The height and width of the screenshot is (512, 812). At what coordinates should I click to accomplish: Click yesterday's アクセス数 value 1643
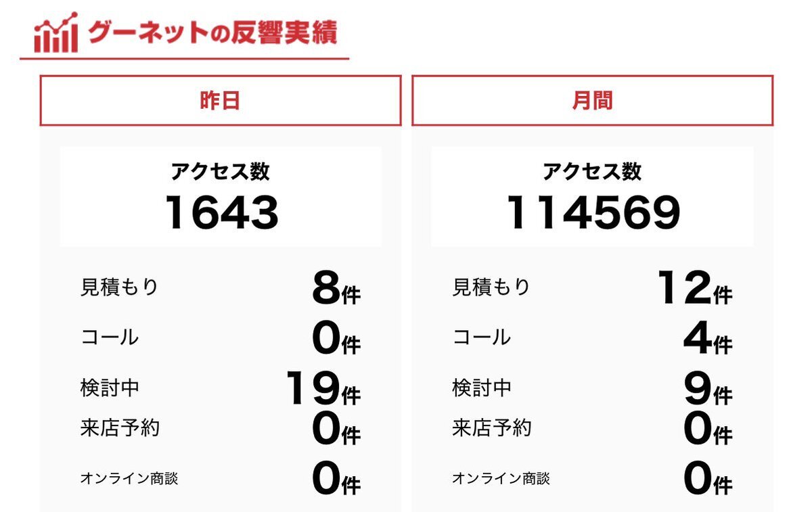(222, 213)
